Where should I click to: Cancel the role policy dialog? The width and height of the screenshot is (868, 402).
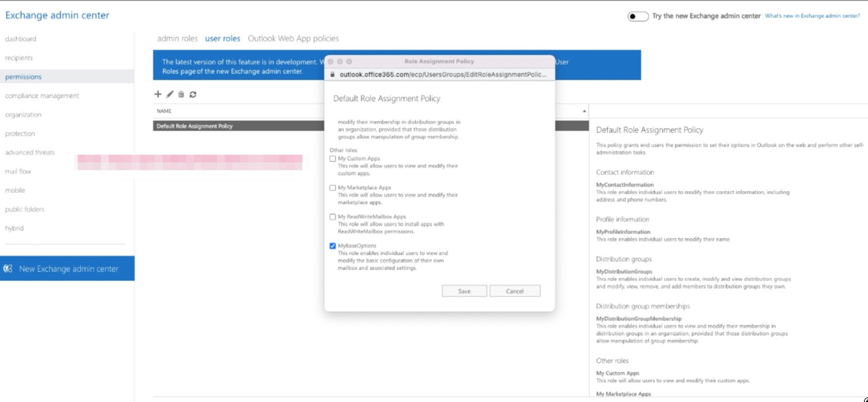coord(514,290)
